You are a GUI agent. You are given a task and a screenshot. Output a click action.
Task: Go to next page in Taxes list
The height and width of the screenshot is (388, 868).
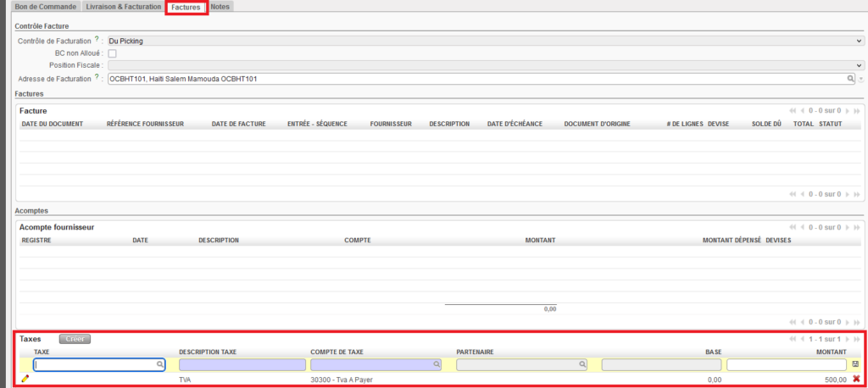click(846, 339)
